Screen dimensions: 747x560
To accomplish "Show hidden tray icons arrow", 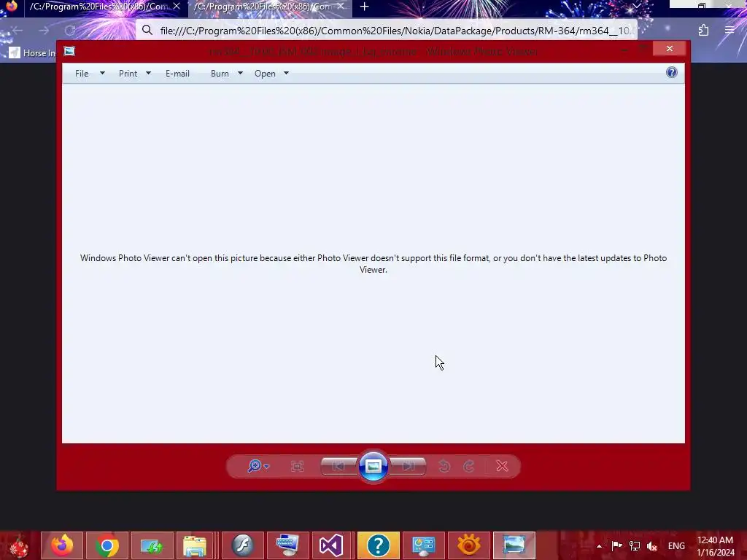I will coord(600,546).
